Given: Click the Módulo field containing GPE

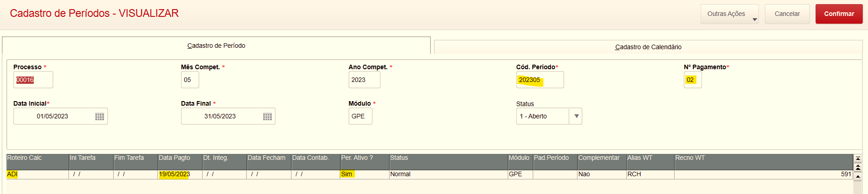Looking at the screenshot, I should click(360, 116).
